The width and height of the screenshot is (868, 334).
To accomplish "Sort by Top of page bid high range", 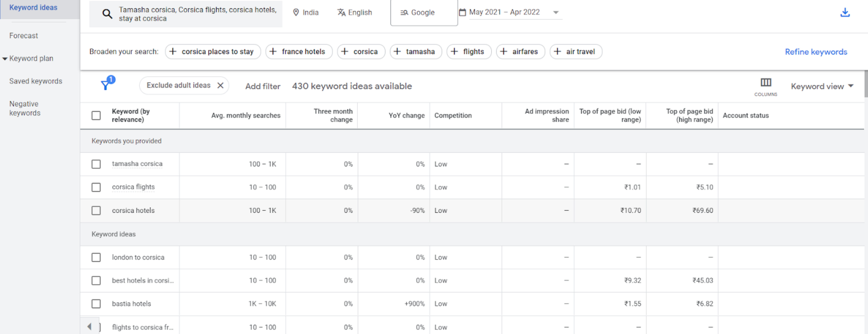I will point(689,115).
